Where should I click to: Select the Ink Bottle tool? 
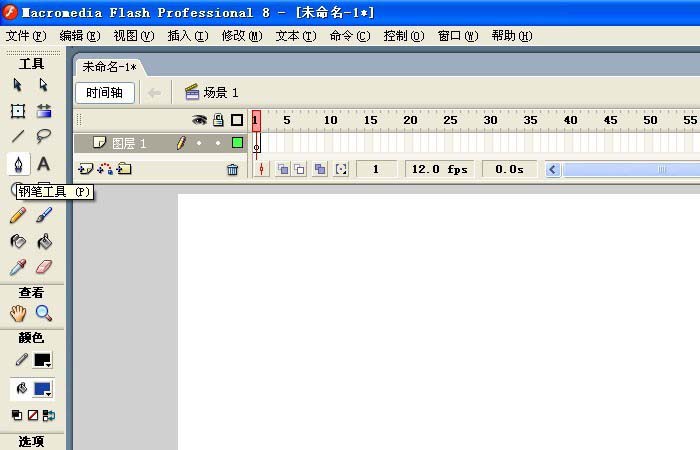pos(18,242)
